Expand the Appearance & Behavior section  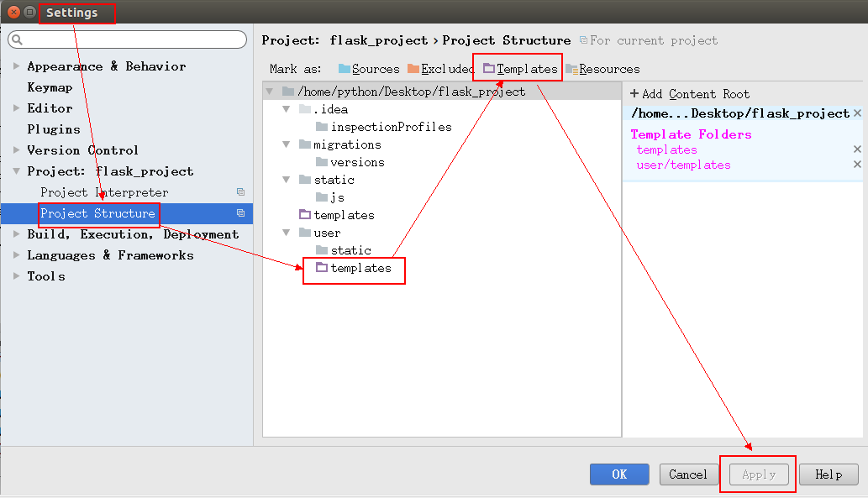coord(16,66)
